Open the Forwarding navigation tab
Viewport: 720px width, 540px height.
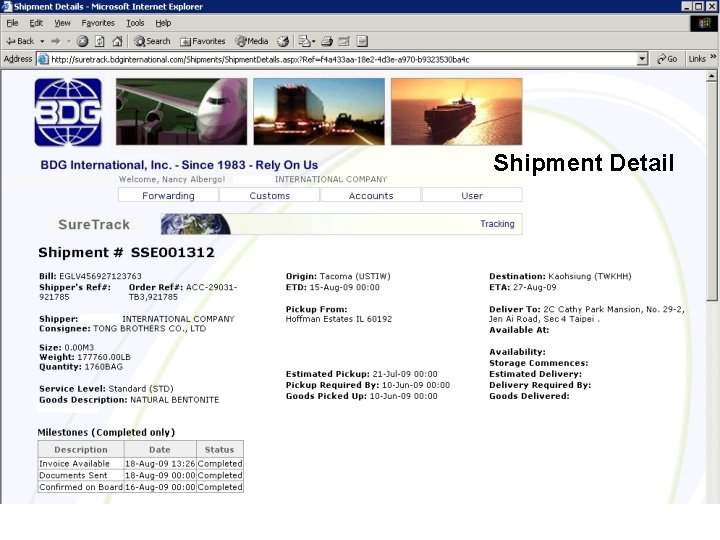[x=168, y=195]
